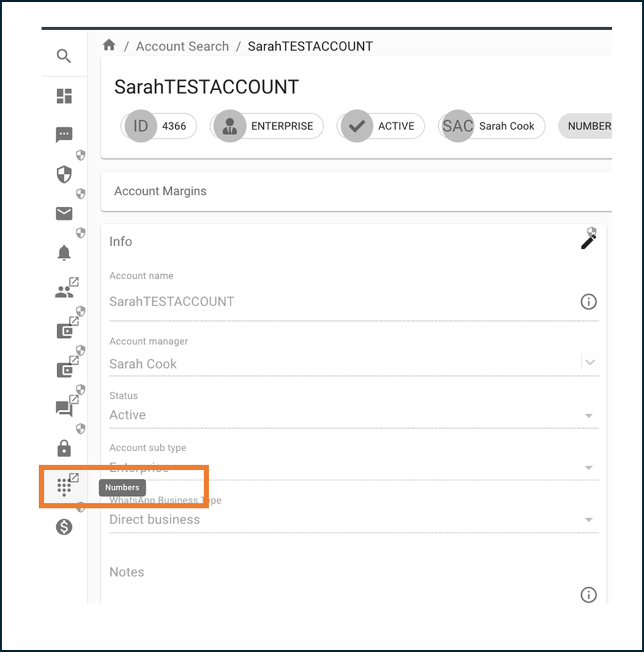Expand the WhatsApp Business Type dropdown

pyautogui.click(x=588, y=520)
